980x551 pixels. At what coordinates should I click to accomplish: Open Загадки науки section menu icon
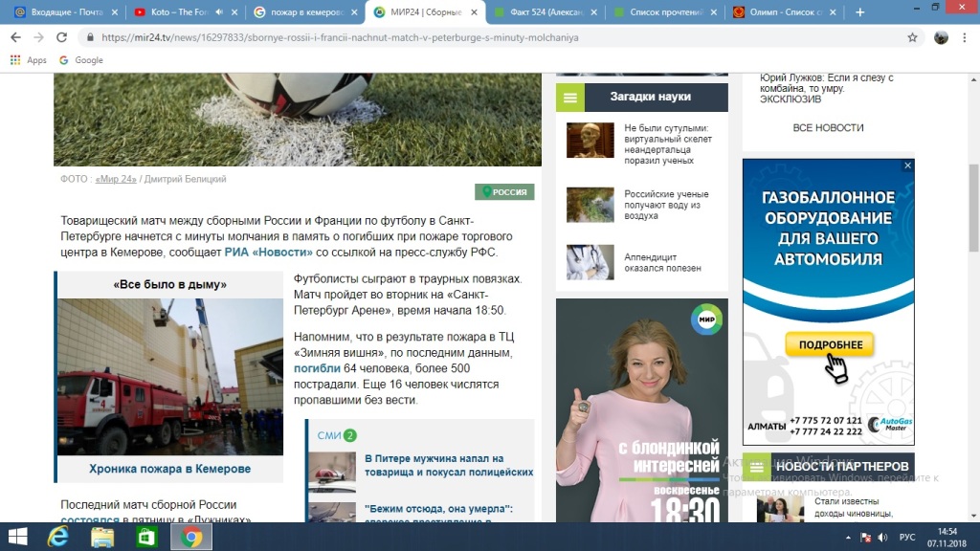570,98
